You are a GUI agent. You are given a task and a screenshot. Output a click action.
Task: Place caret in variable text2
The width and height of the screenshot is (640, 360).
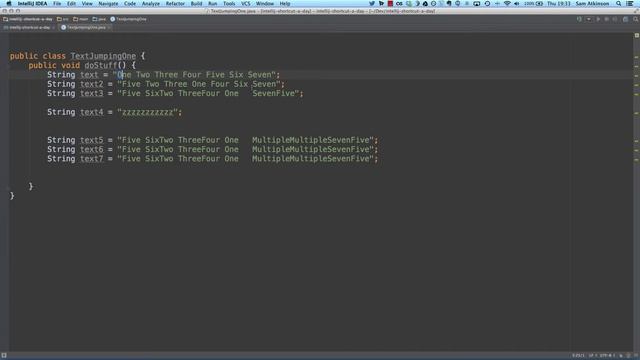(91, 84)
